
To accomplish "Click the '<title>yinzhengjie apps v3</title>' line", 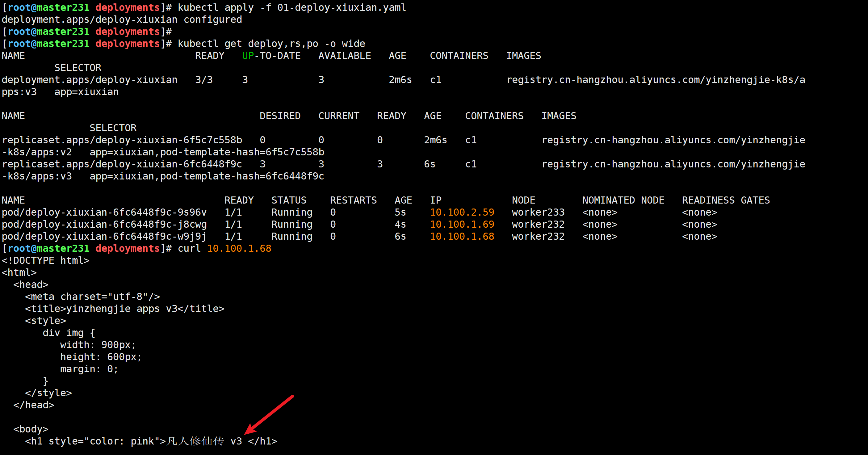I will (125, 309).
